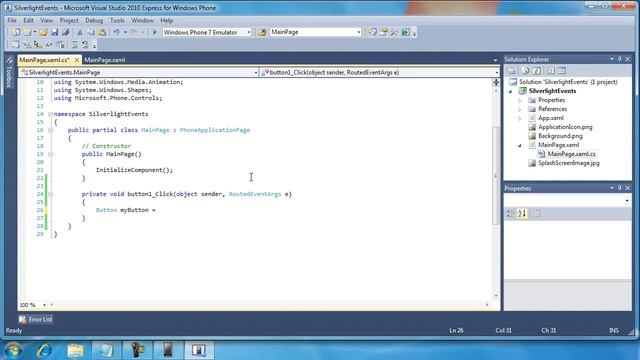Viewport: 640px width, 360px height.
Task: Click the Paste clipboard icon
Action: pyautogui.click(x=102, y=32)
